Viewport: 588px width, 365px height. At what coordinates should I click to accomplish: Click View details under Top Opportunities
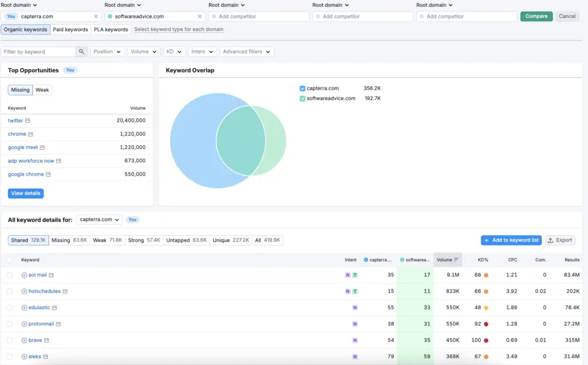point(25,193)
